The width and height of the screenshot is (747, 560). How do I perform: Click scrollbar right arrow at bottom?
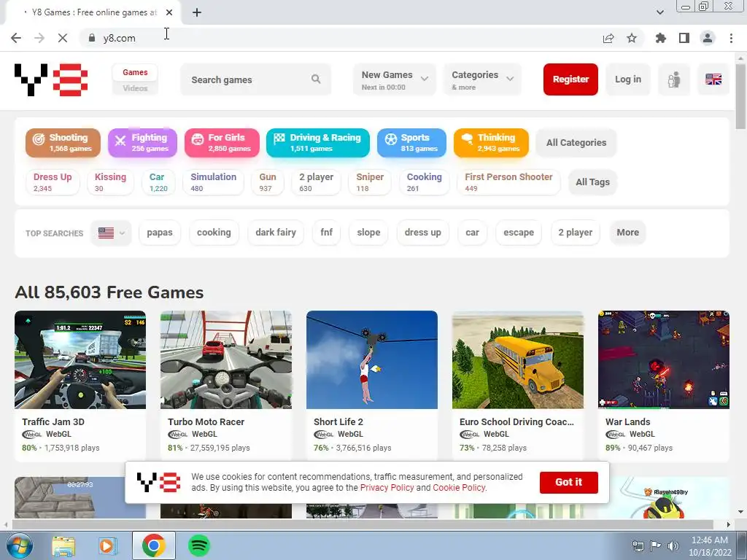click(729, 525)
